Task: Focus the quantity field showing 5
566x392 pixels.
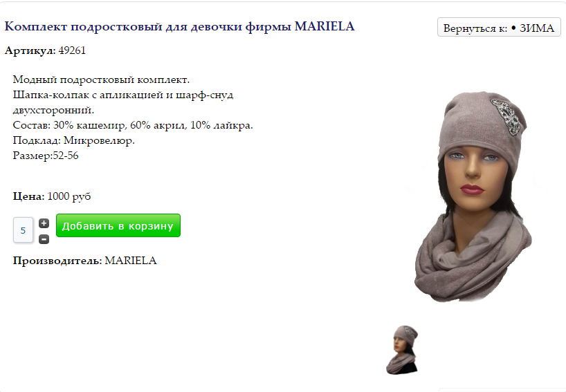Action: click(x=23, y=230)
